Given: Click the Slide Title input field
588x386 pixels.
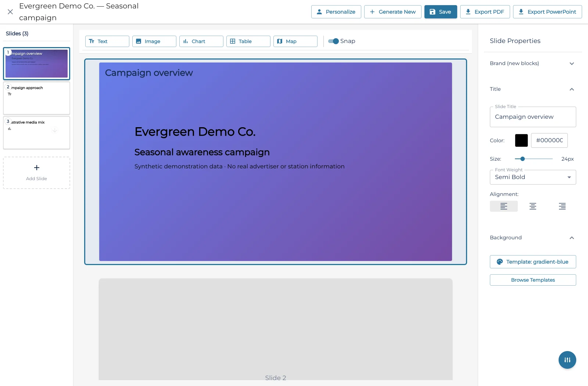Looking at the screenshot, I should click(x=533, y=117).
